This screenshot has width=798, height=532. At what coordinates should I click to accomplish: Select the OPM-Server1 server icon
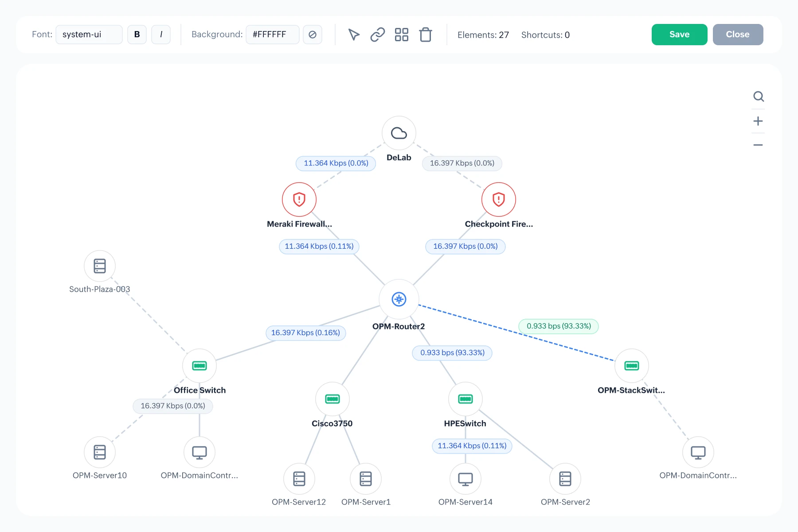(366, 479)
